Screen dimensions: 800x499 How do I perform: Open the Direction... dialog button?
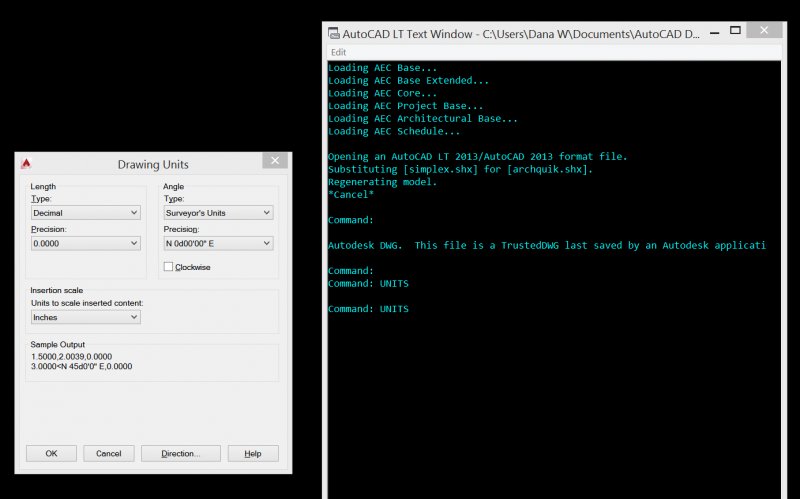pos(181,453)
